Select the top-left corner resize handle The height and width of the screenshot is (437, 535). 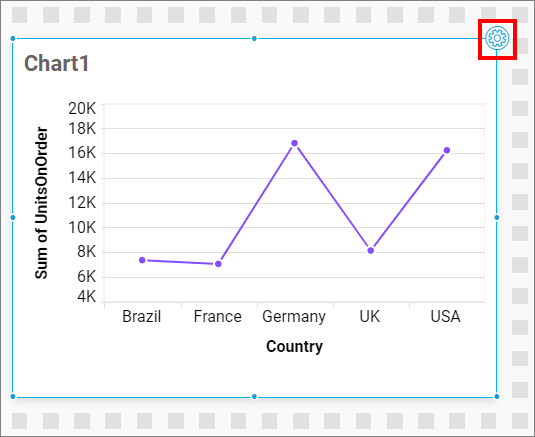point(13,39)
